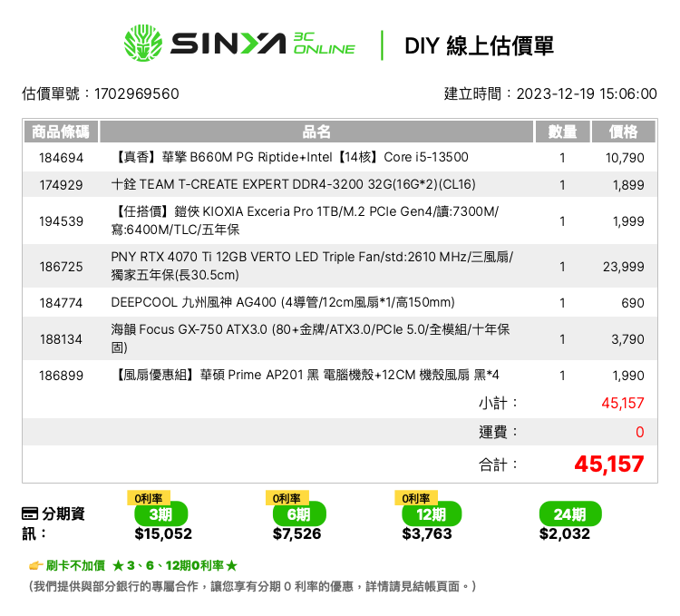Click barcode 194539
The height and width of the screenshot is (616, 680).
tap(61, 221)
